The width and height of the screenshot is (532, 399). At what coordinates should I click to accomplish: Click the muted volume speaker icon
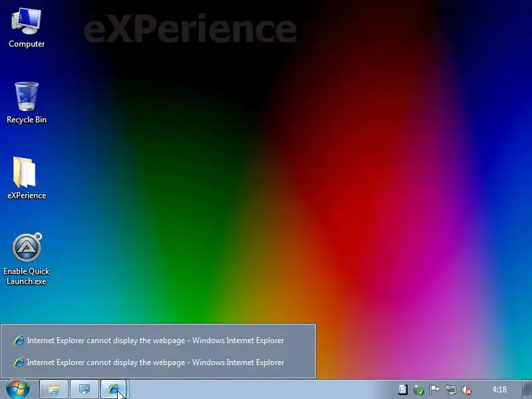467,390
